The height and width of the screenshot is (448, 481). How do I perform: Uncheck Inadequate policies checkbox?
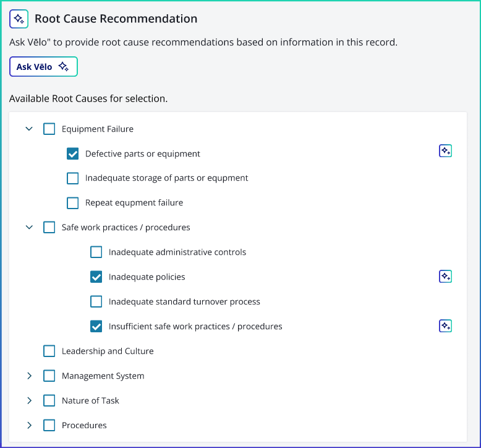(x=96, y=277)
